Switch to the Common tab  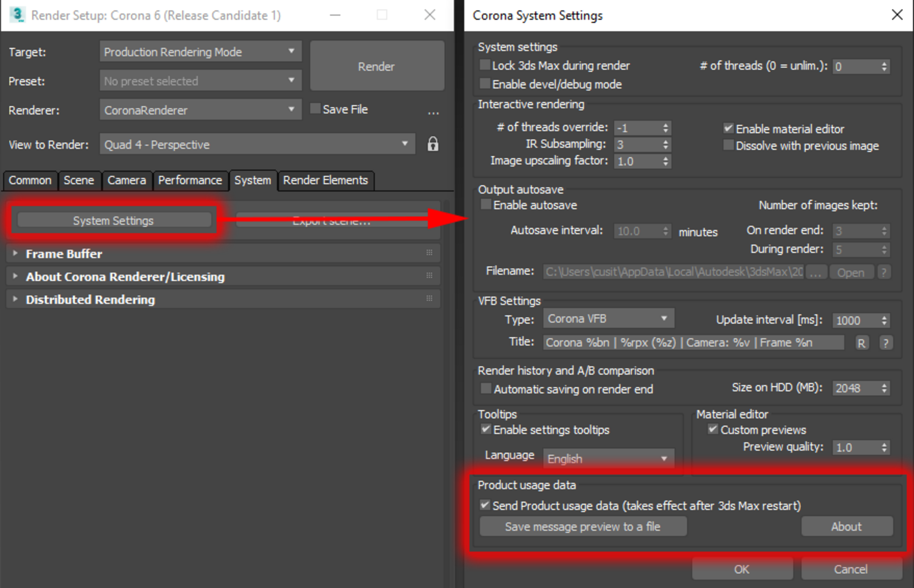pyautogui.click(x=30, y=180)
